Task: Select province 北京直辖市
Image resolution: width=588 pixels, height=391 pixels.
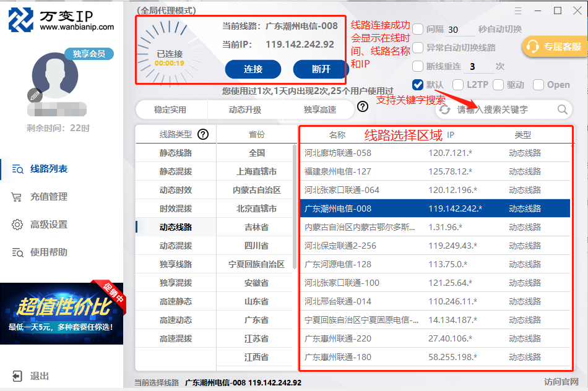Action: point(256,208)
